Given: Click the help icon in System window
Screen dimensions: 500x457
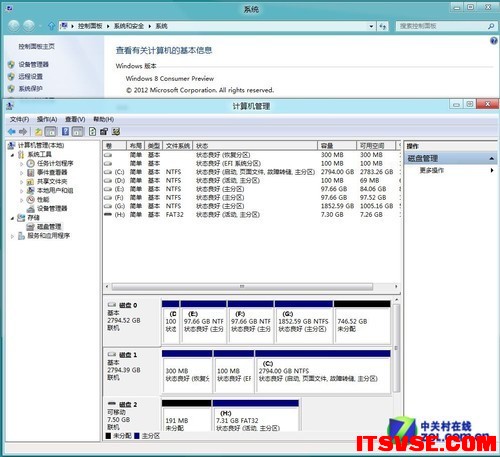Looking at the screenshot, I should coord(494,41).
